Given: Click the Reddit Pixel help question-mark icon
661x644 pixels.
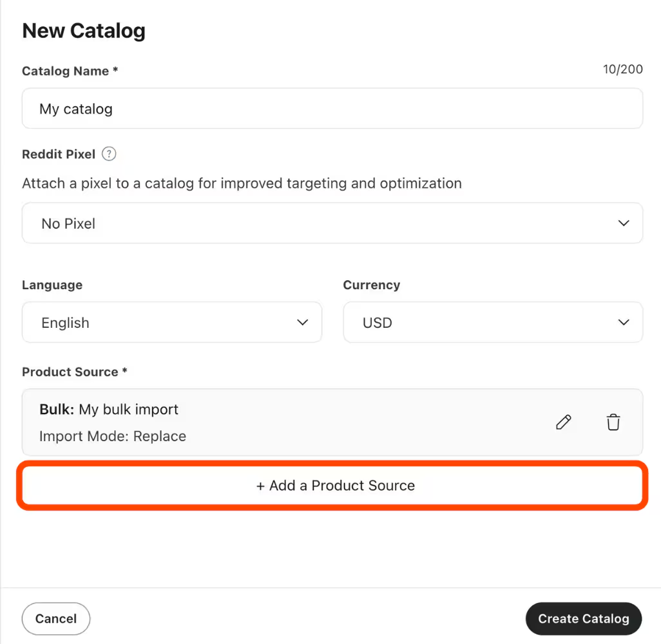Looking at the screenshot, I should click(x=110, y=154).
